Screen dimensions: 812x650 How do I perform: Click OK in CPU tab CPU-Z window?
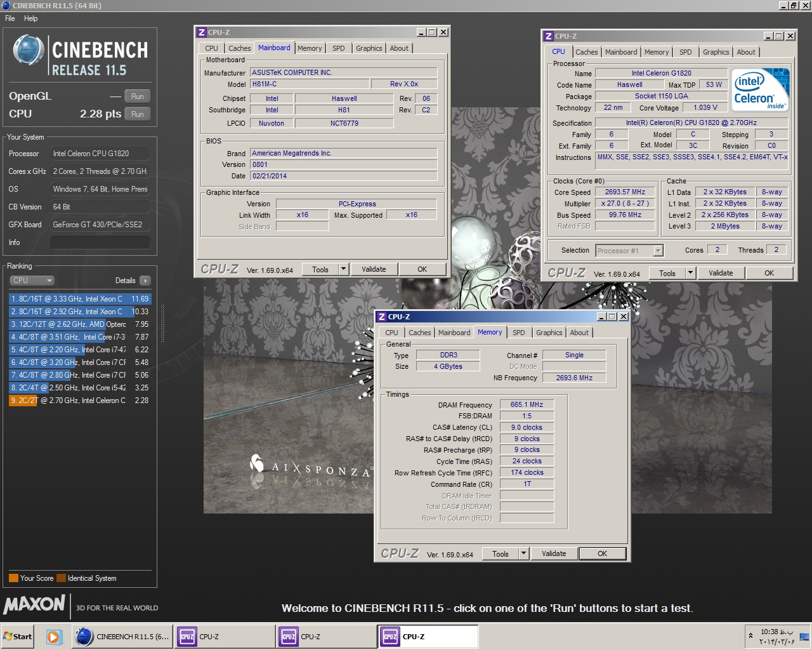click(769, 273)
